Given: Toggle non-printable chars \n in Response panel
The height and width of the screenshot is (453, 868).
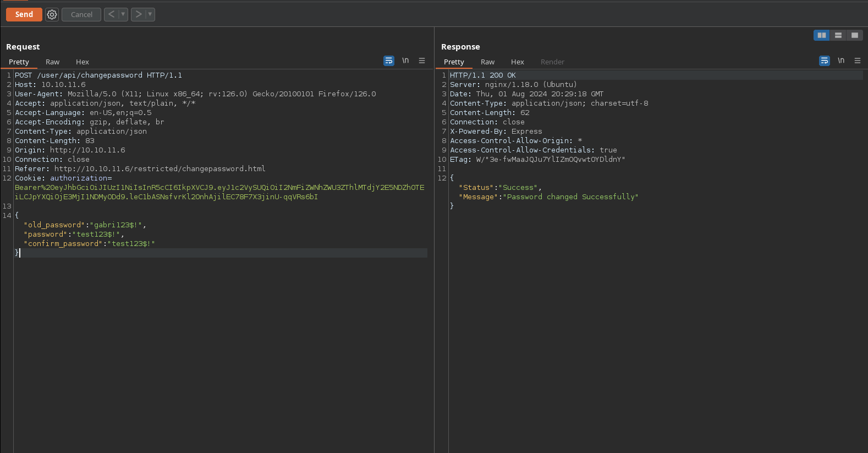Looking at the screenshot, I should click(841, 61).
